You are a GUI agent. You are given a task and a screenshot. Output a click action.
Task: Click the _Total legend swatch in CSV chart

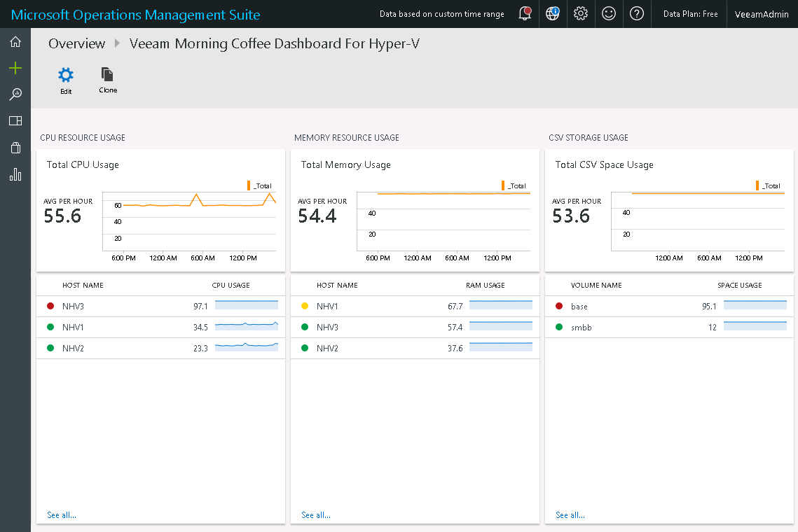pyautogui.click(x=757, y=185)
